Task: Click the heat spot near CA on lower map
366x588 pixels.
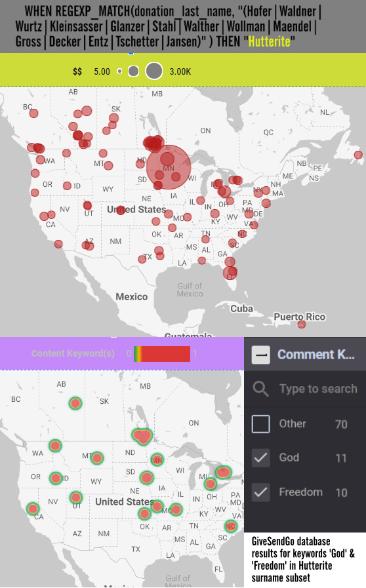Action: pos(33,509)
